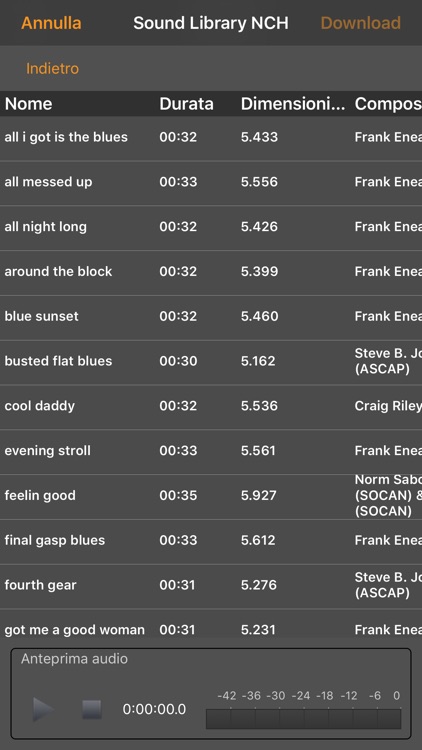Viewport: 422px width, 750px height.
Task: Select the Compositore column header
Action: [388, 104]
